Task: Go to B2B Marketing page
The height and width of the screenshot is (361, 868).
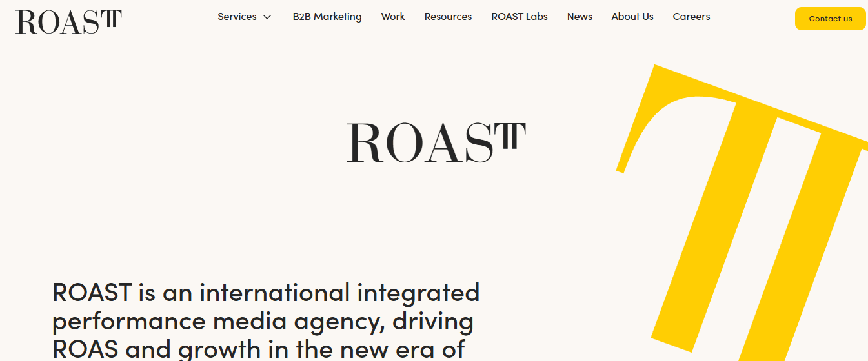Action: coord(327,17)
